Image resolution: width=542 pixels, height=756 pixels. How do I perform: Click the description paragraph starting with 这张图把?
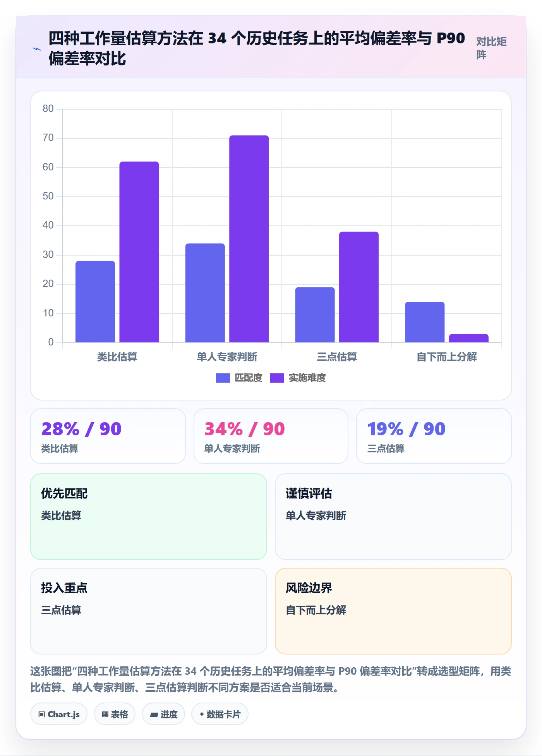tap(271, 679)
